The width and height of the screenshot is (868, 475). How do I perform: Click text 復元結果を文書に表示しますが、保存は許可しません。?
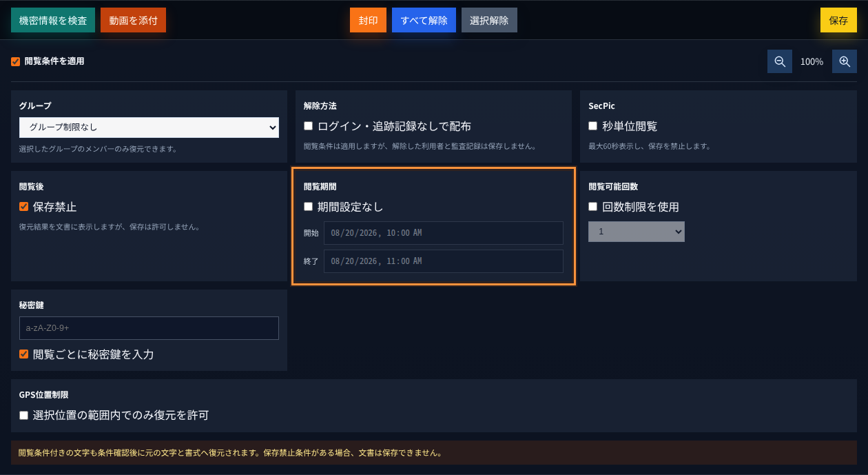click(110, 227)
